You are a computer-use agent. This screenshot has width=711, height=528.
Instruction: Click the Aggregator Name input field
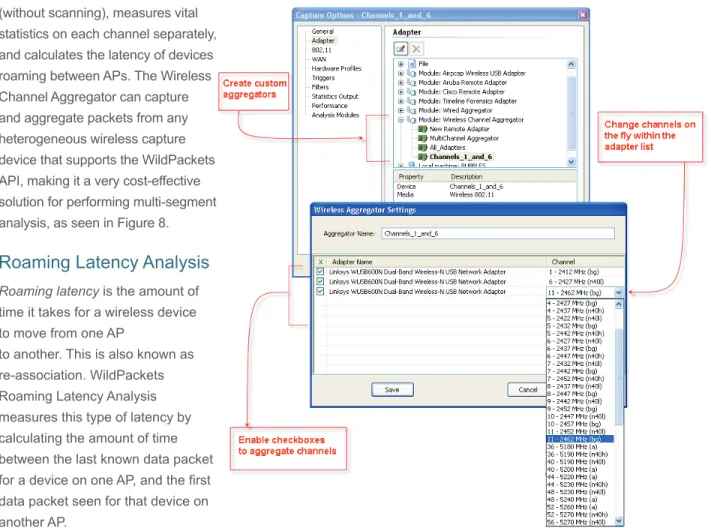(x=498, y=234)
